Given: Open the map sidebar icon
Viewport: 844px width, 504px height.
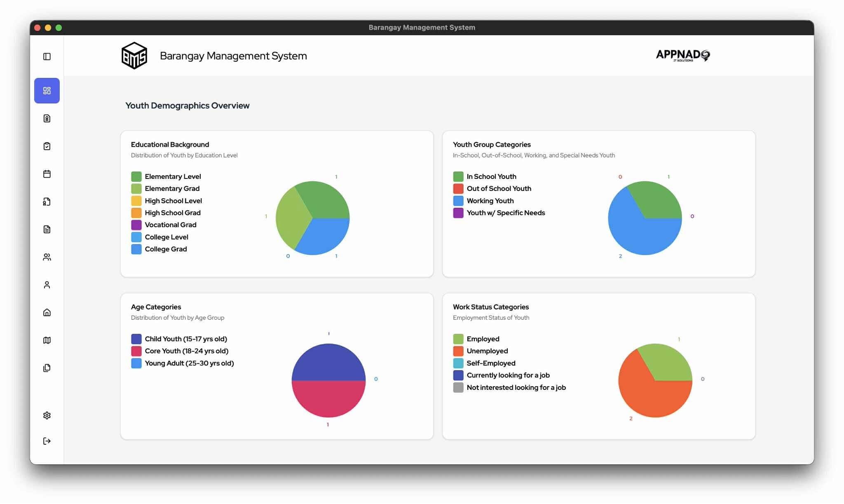Looking at the screenshot, I should tap(47, 340).
